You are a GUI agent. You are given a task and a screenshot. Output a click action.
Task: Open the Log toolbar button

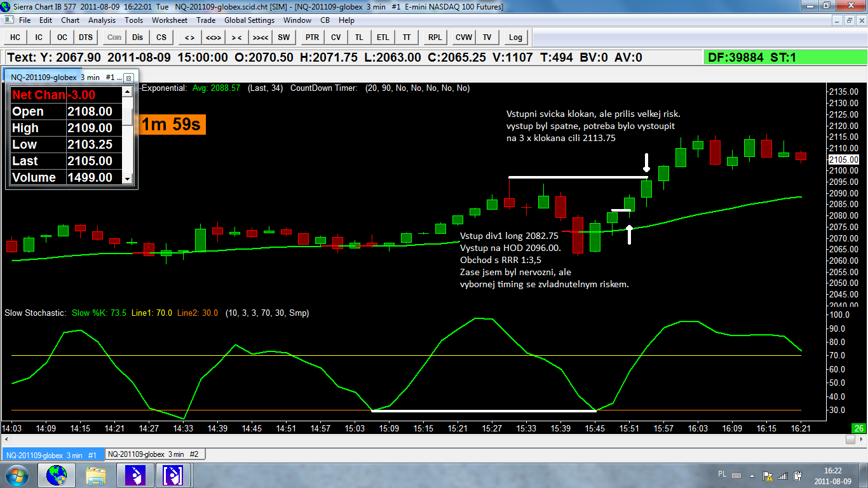pyautogui.click(x=515, y=37)
